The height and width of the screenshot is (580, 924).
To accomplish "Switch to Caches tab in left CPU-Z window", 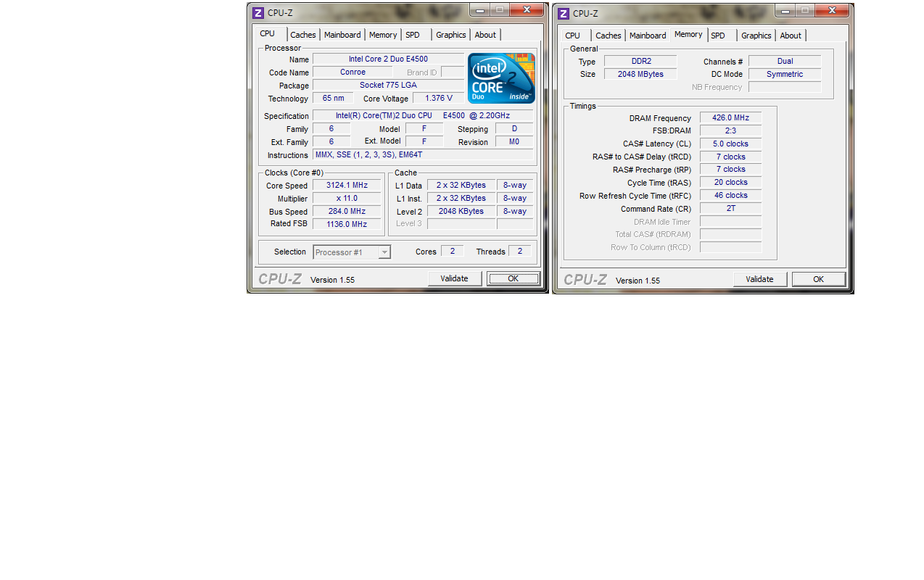I will coord(303,35).
